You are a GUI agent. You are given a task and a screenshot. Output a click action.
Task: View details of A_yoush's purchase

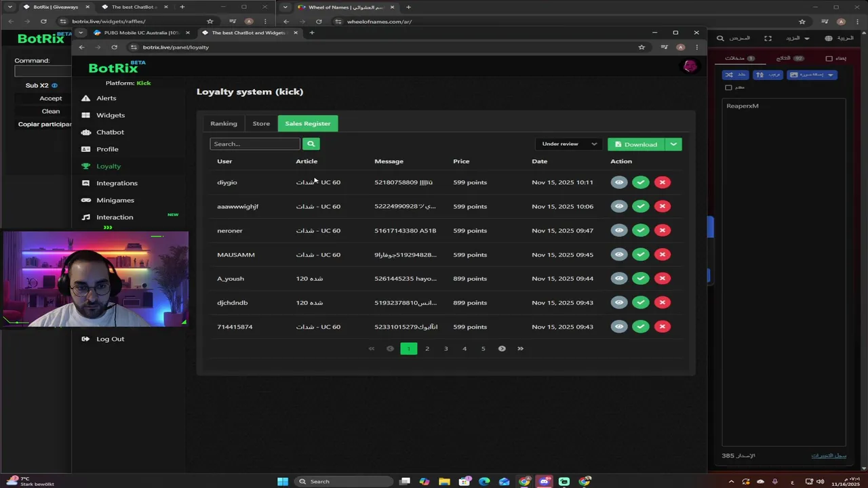coord(619,279)
